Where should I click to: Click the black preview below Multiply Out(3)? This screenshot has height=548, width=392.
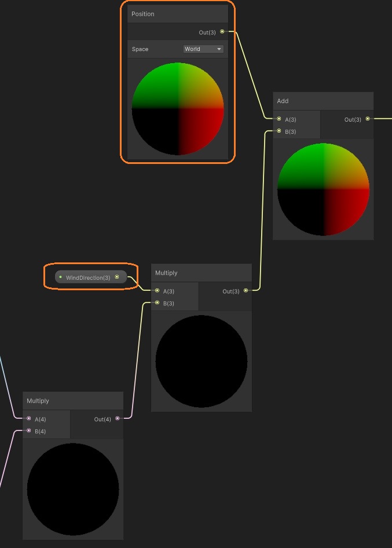[202, 361]
